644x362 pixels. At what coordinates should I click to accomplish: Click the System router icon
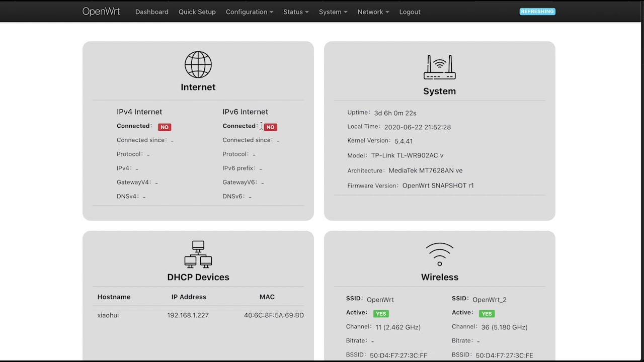pos(439,67)
